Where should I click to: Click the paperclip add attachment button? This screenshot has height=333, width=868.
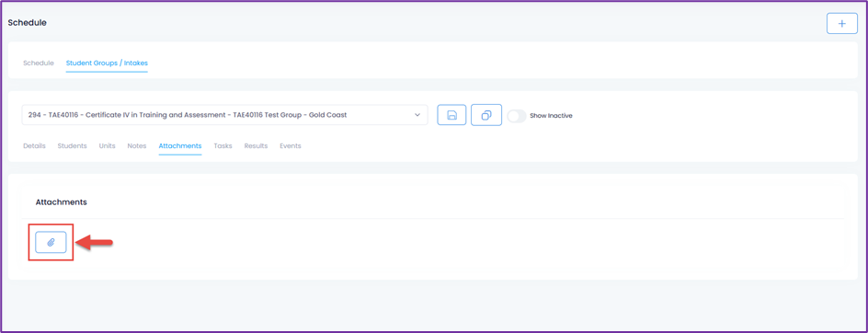tap(51, 242)
